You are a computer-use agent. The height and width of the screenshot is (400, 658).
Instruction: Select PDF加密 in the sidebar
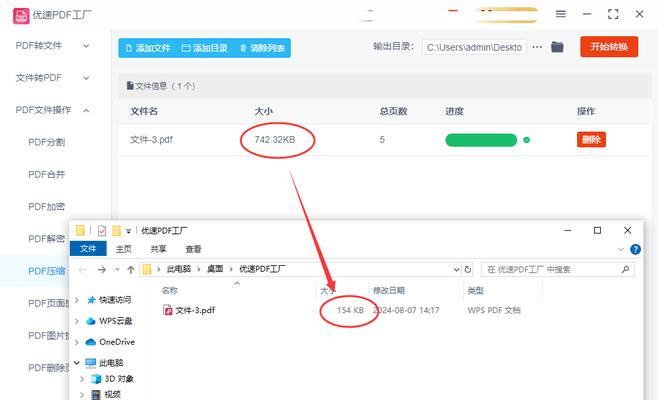coord(47,207)
